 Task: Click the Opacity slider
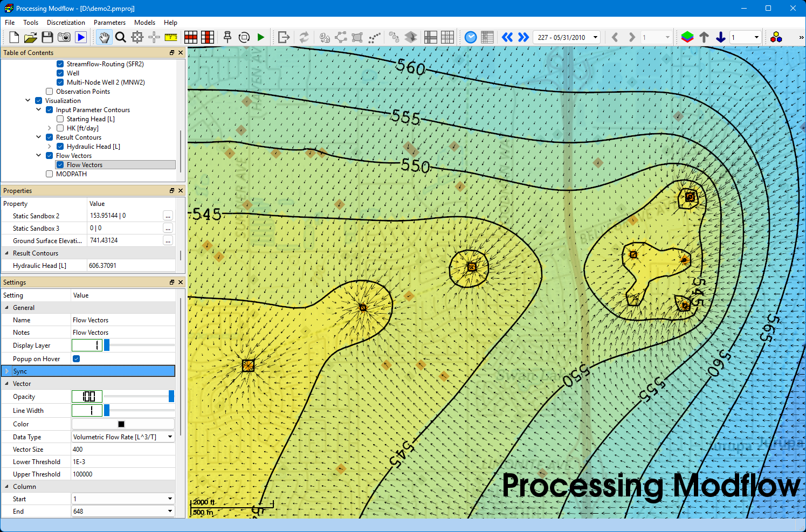pyautogui.click(x=139, y=397)
